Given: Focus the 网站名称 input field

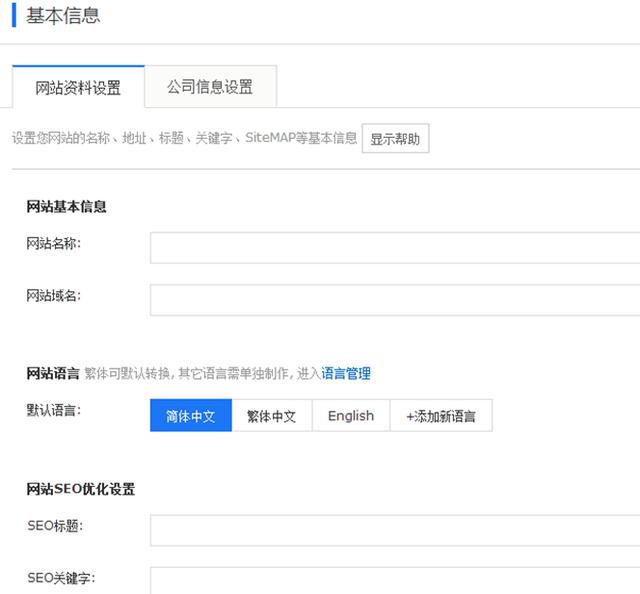Looking at the screenshot, I should tap(395, 248).
